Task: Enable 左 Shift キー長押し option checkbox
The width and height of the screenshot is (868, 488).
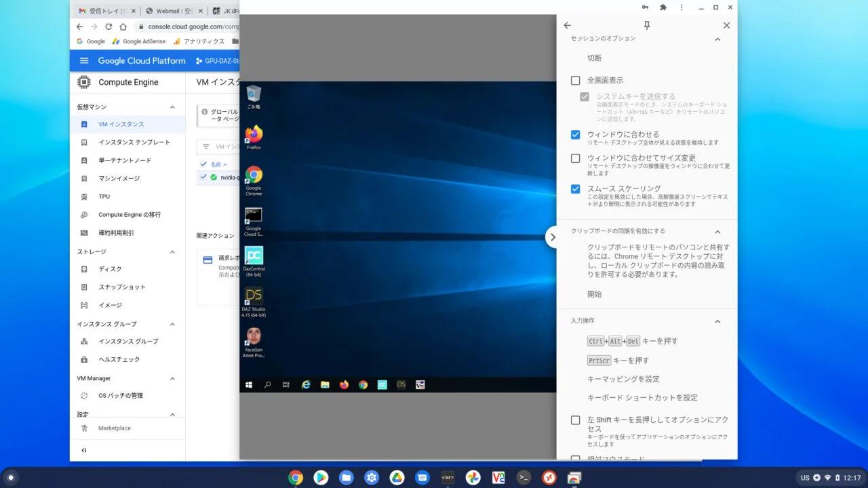Action: [575, 420]
